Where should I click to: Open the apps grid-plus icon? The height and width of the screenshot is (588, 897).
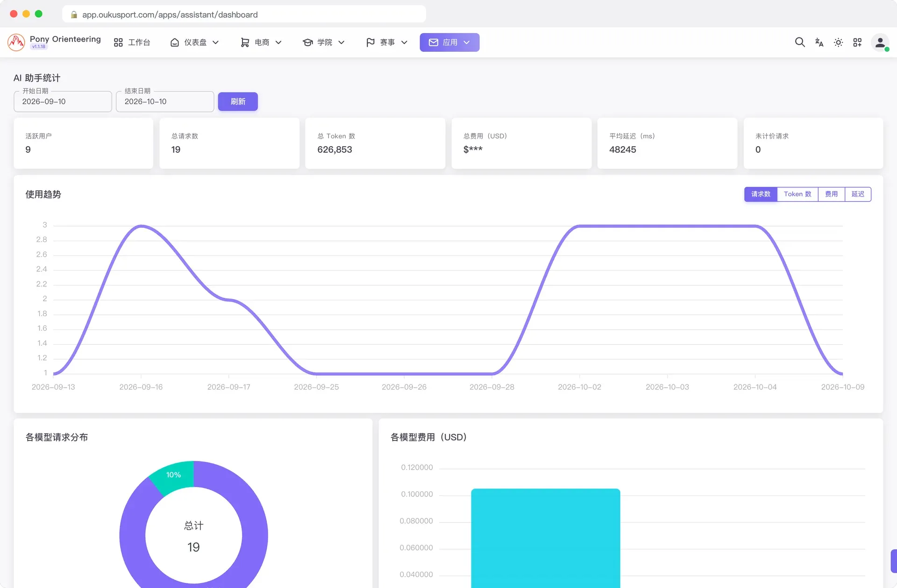(x=857, y=43)
